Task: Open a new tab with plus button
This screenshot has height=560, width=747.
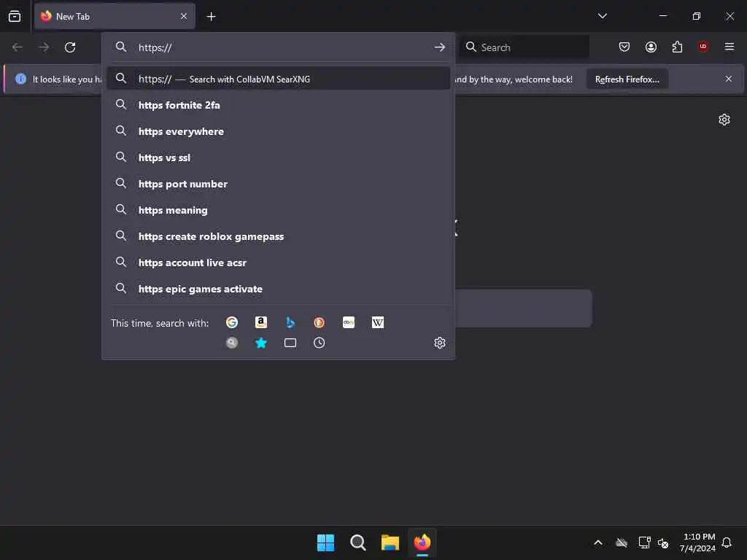Action: [x=211, y=17]
